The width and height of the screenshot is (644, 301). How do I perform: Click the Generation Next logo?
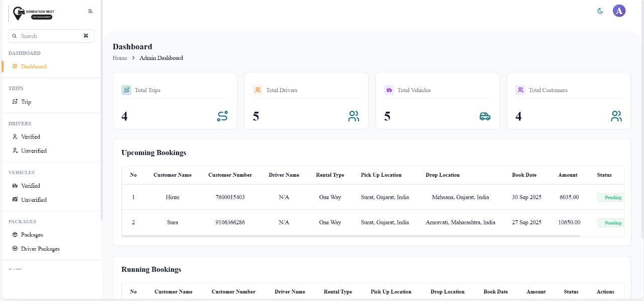point(34,13)
